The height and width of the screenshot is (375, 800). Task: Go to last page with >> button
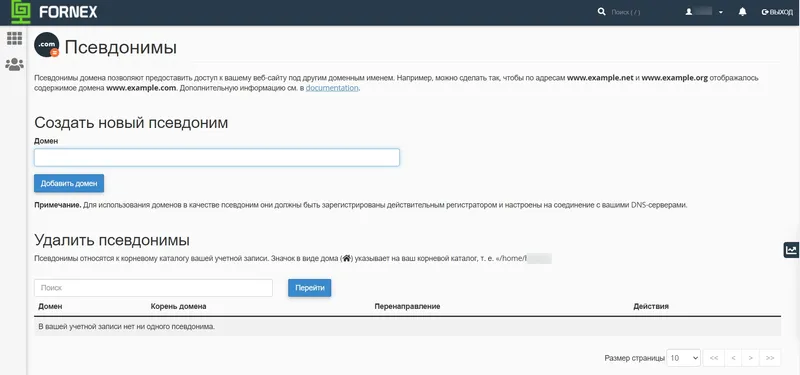(x=770, y=358)
